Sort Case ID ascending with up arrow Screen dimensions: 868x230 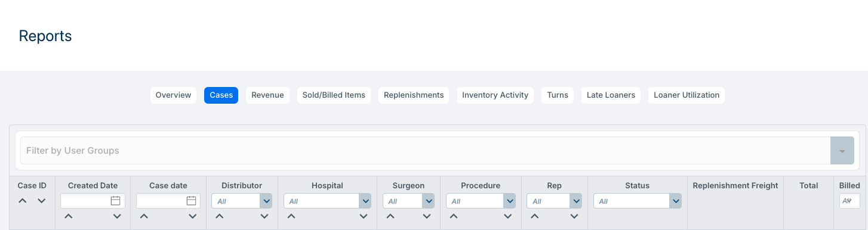pos(23,201)
